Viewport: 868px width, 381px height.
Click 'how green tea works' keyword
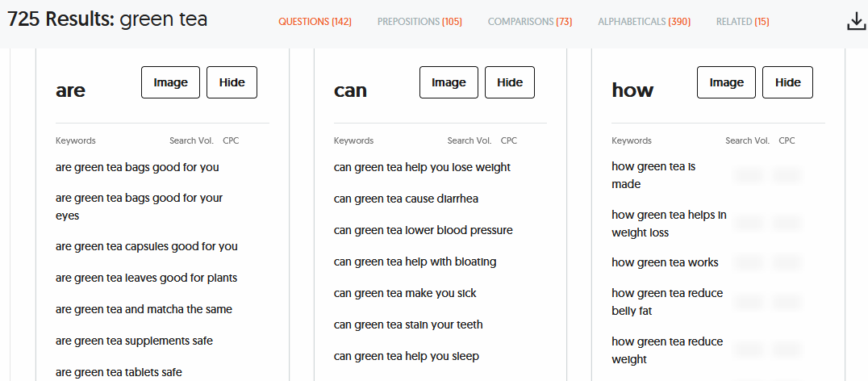click(665, 262)
